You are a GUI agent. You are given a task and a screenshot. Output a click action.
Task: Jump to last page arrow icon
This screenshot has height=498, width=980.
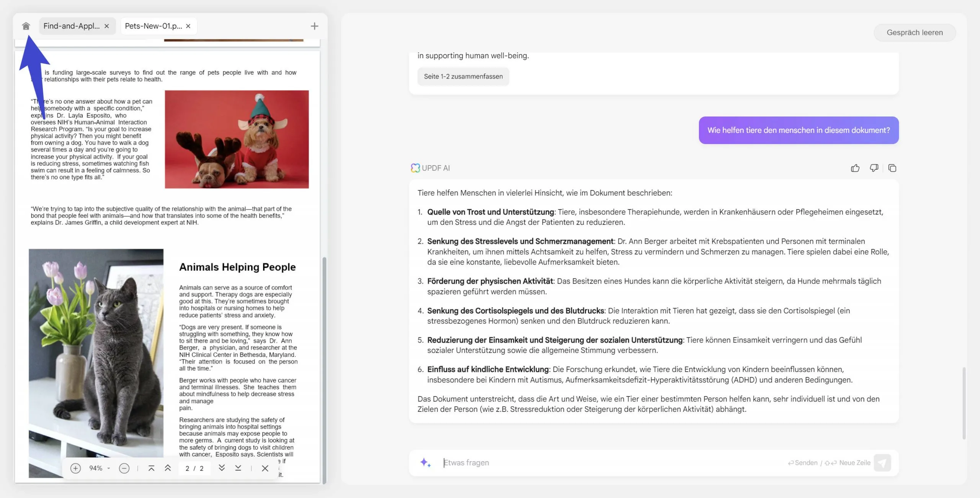point(238,468)
